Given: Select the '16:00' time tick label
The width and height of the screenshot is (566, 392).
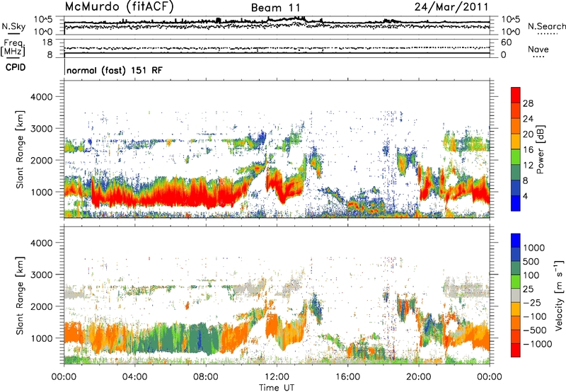Looking at the screenshot, I should [347, 377].
